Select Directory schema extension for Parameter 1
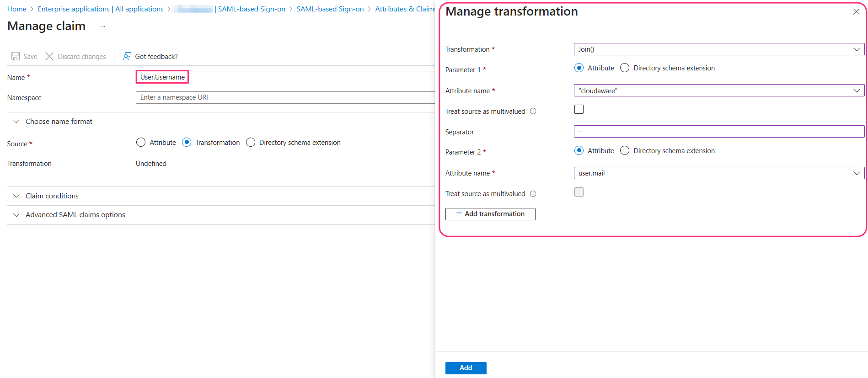The height and width of the screenshot is (378, 868). click(x=625, y=68)
